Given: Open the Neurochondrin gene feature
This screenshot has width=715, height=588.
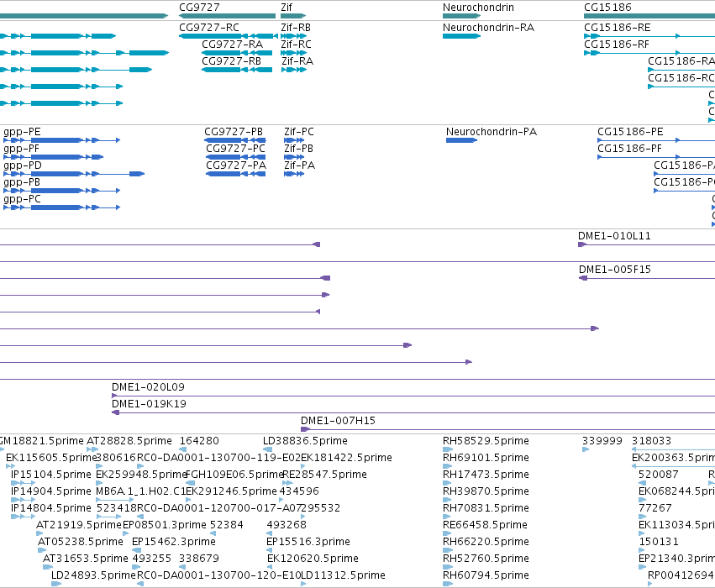Looking at the screenshot, I should [x=461, y=16].
